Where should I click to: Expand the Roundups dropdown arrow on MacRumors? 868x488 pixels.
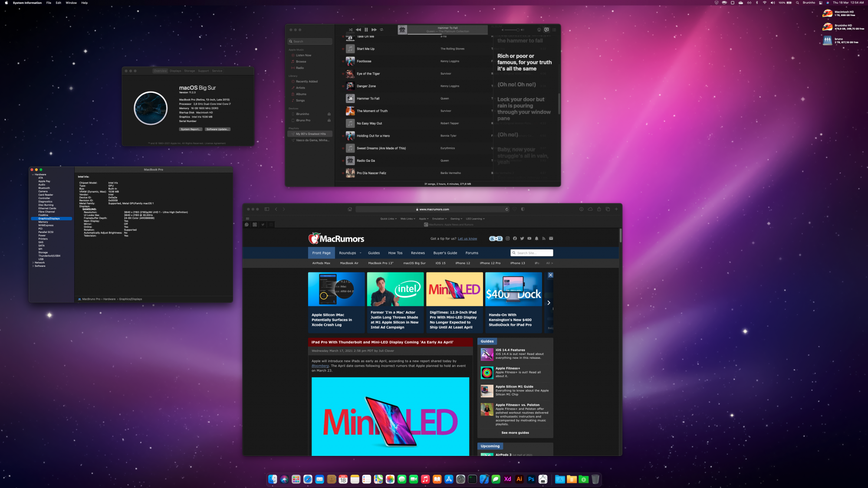[x=360, y=253]
